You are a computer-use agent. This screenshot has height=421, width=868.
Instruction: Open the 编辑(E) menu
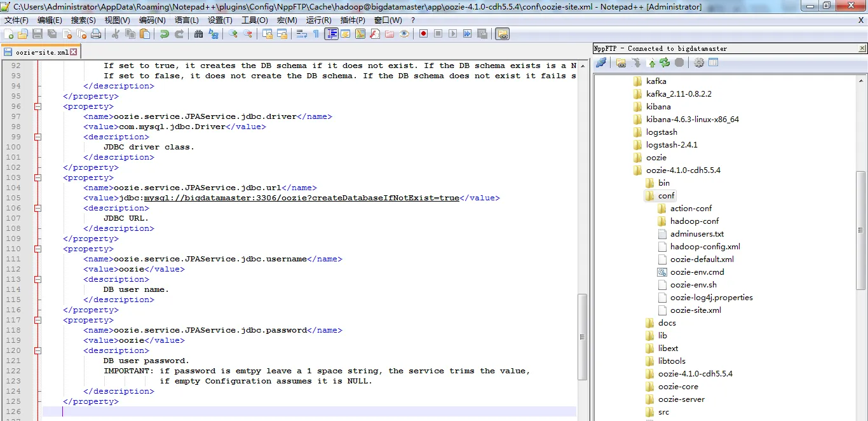pos(50,20)
